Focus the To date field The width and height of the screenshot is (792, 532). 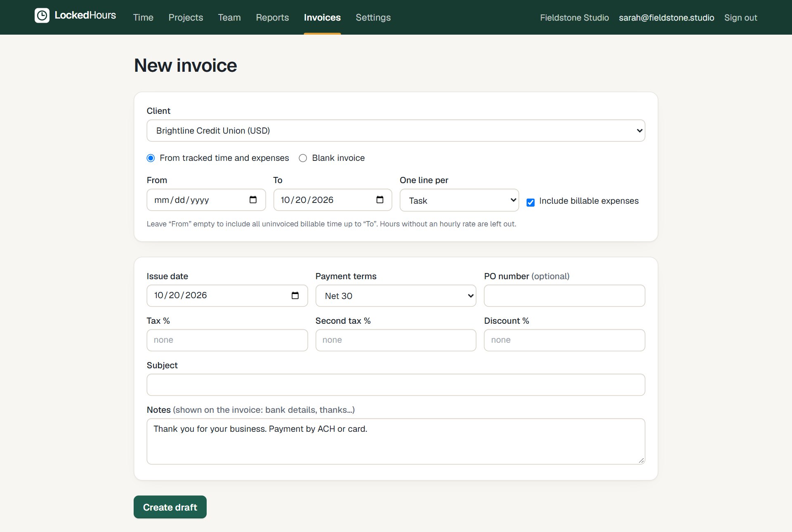pyautogui.click(x=333, y=200)
